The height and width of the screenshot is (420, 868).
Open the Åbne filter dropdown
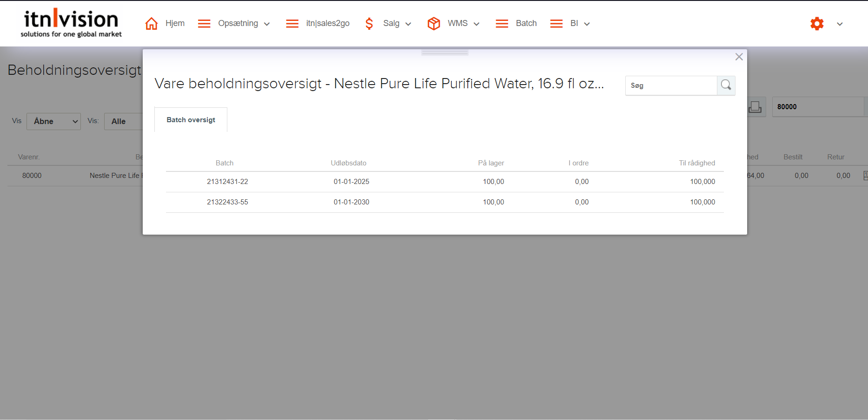[53, 121]
